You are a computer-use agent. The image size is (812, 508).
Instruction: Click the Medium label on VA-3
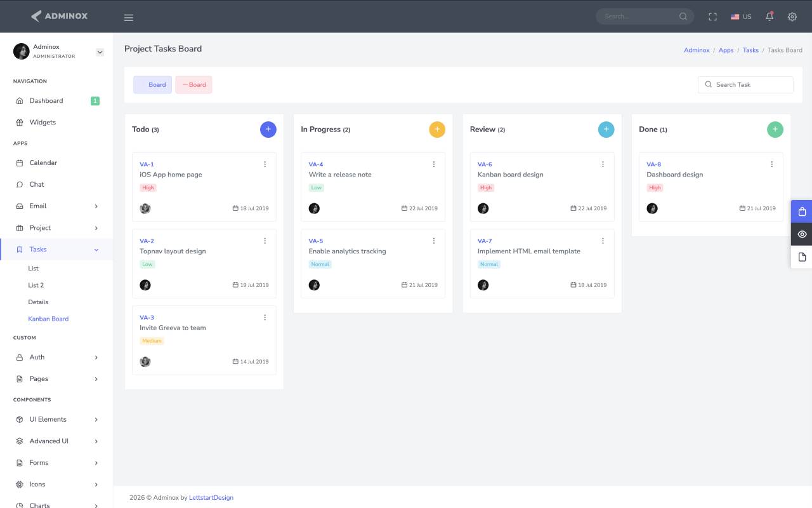tap(152, 341)
